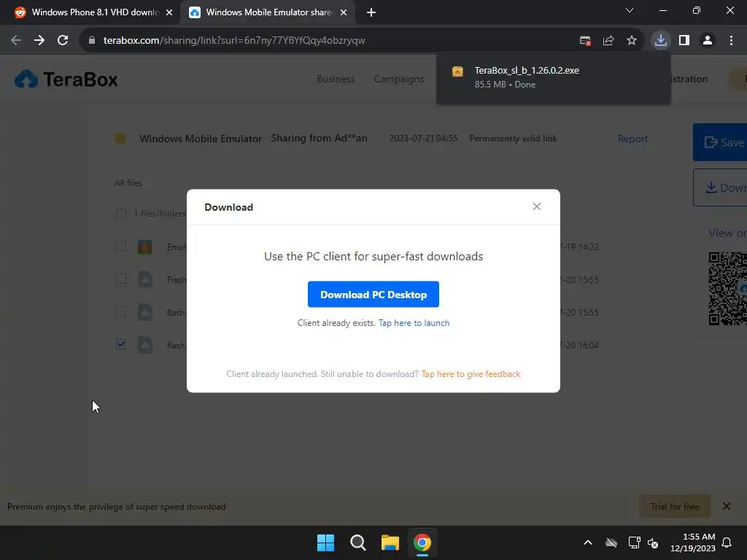Uncheck the 16:04 flash file checkbox
Image resolution: width=747 pixels, height=560 pixels.
[x=121, y=344]
